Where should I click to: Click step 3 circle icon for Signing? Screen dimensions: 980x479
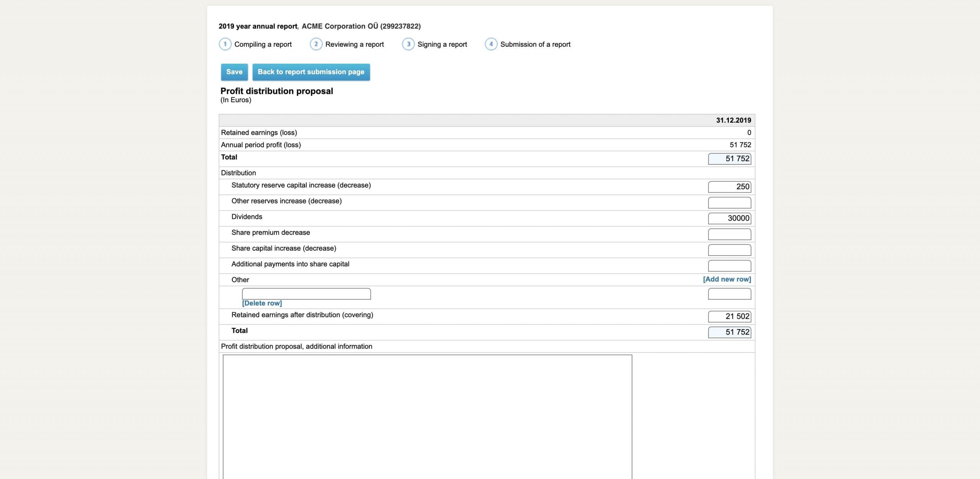pos(408,44)
